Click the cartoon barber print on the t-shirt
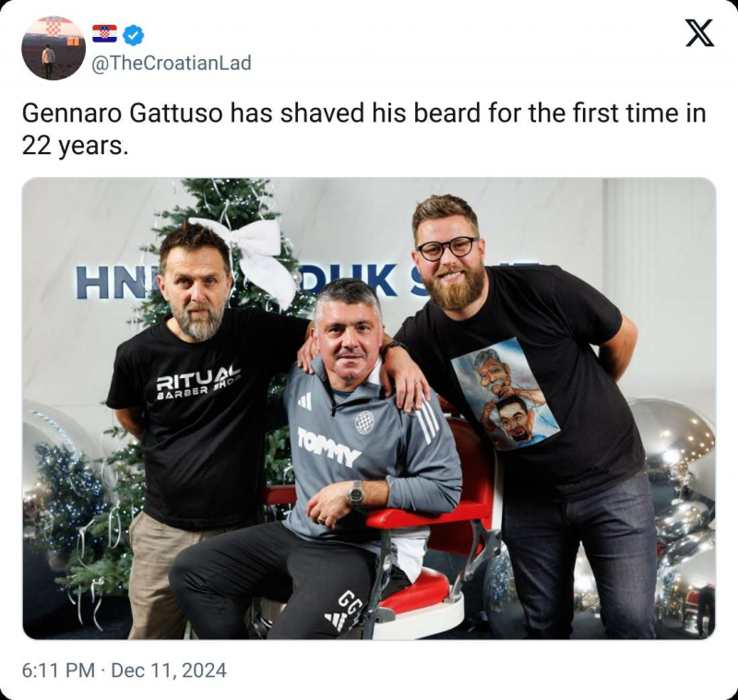Screen dimensions: 738x700 point(505,394)
